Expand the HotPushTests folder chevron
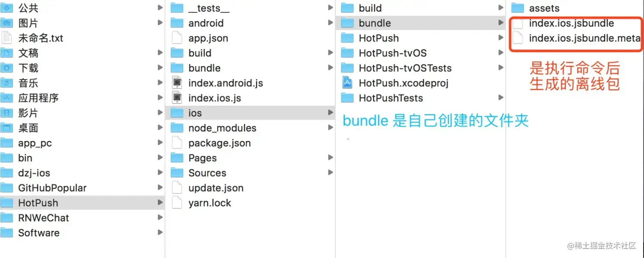Screen dimensions: 644x258 (x=501, y=98)
